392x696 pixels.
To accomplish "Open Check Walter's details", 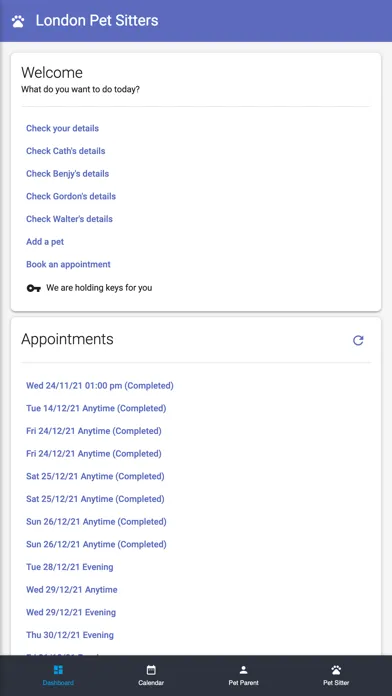I will click(69, 219).
